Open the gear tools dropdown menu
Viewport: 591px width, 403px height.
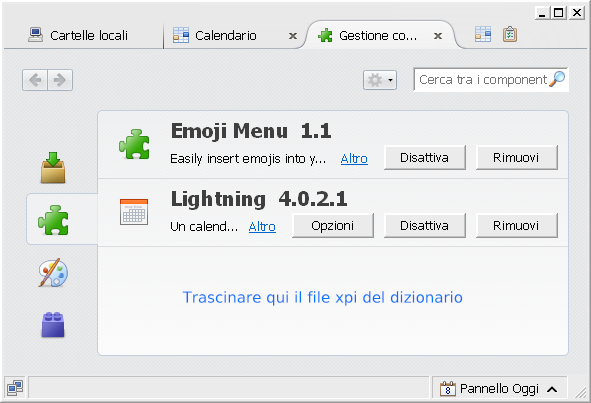(x=380, y=80)
